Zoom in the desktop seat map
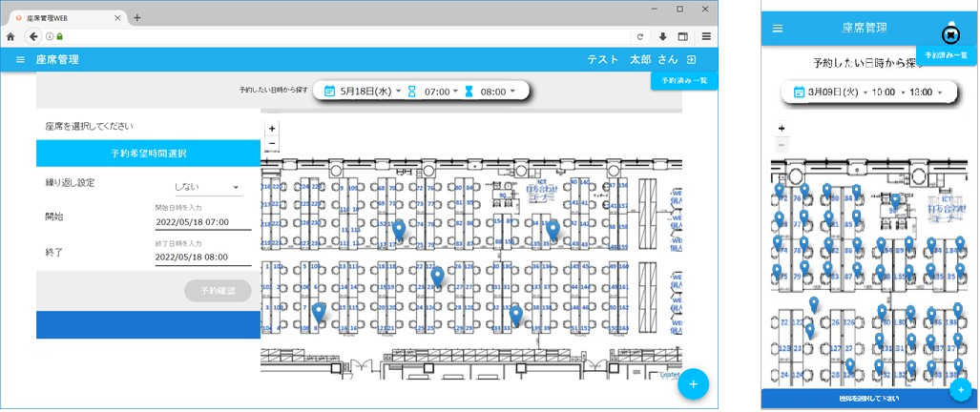This screenshot has height=412, width=980. coord(272,129)
